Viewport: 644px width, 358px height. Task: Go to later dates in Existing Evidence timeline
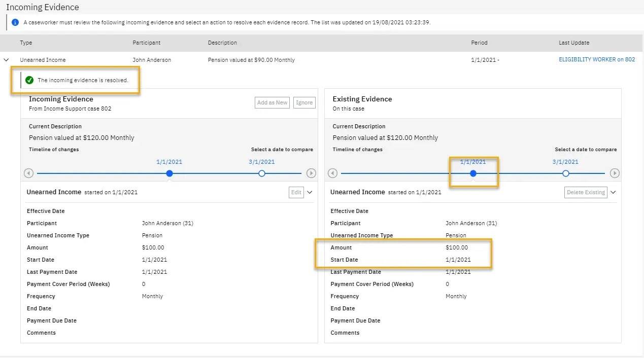tap(615, 173)
